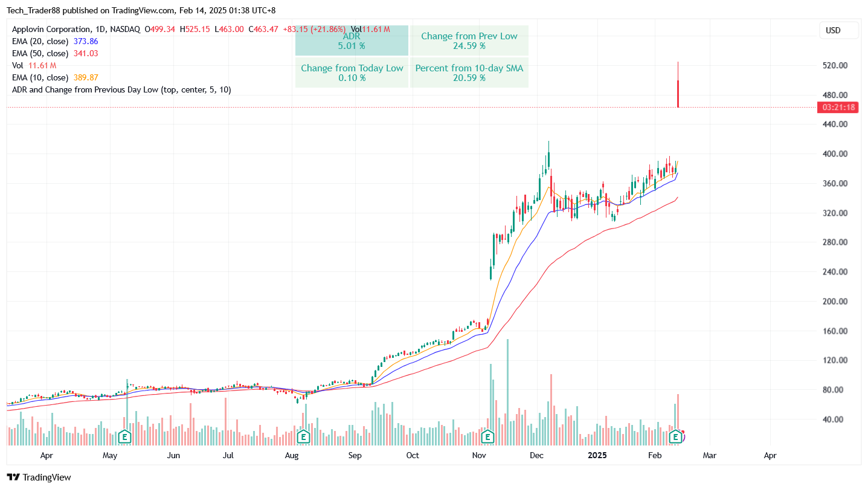
Task: Click the 240.00 price axis label
Action: (x=835, y=271)
